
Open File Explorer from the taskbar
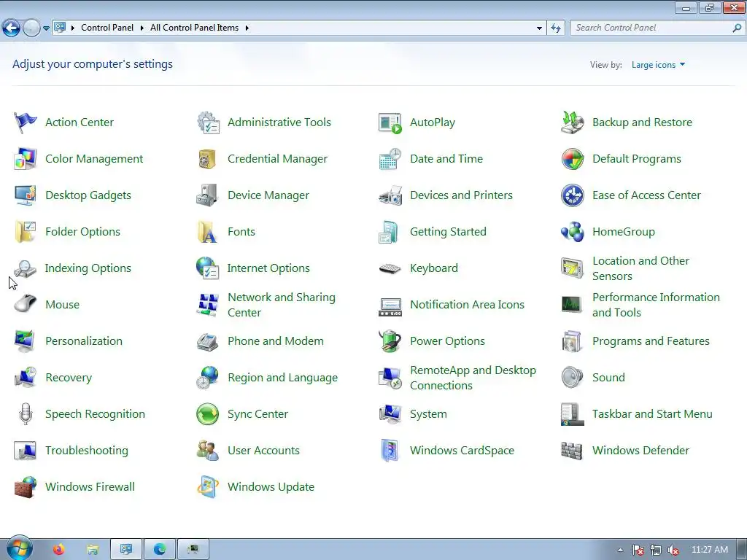tap(93, 550)
